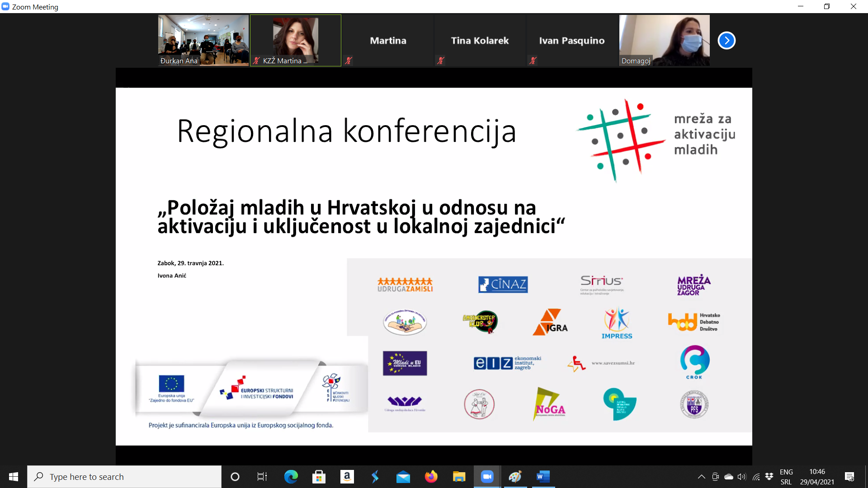
Task: Open Task View from the taskbar
Action: [262, 477]
